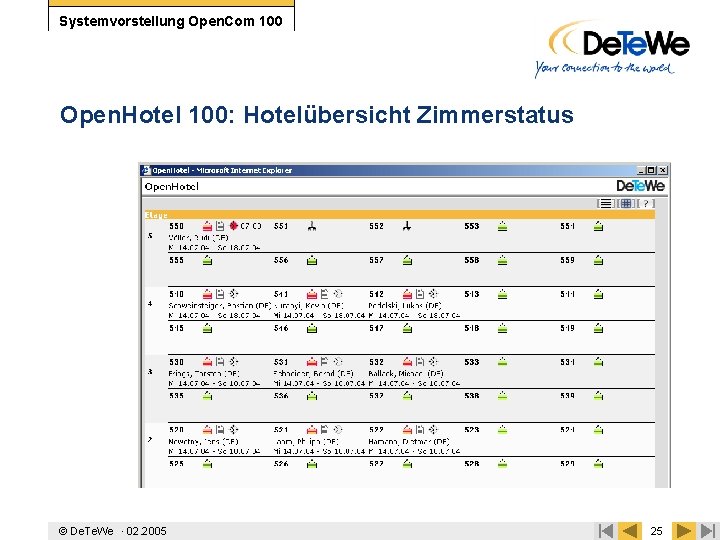
Task: Open document icon for room 550
Action: 220,226
